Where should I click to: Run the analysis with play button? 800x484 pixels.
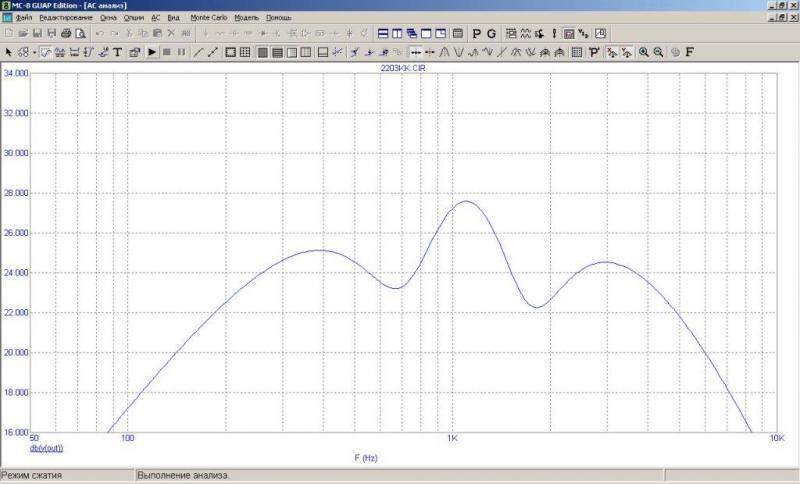152,52
